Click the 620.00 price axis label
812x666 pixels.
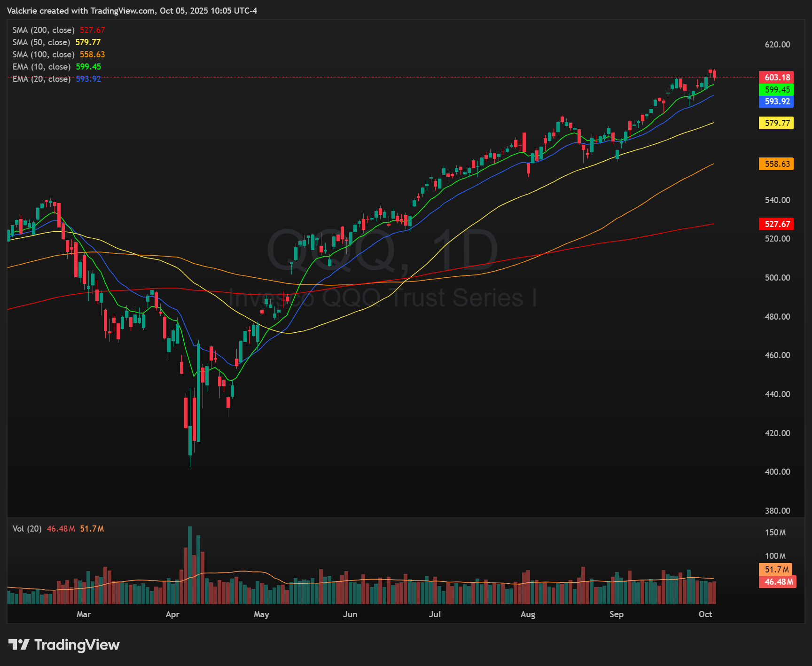(778, 45)
